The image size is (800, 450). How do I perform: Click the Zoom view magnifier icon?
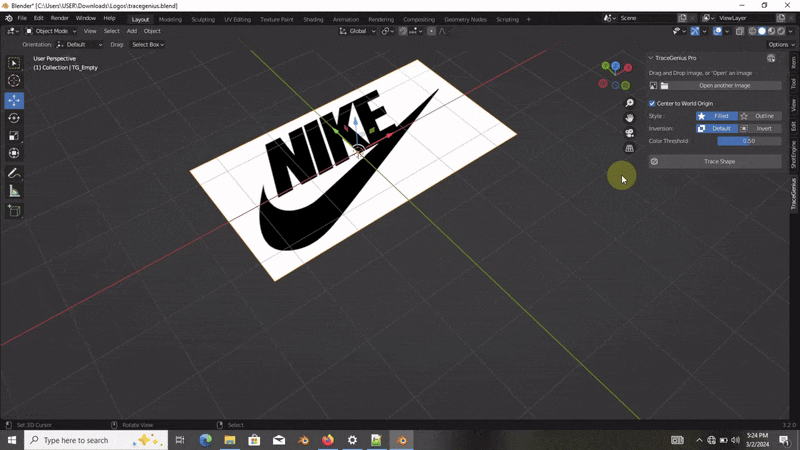click(630, 103)
